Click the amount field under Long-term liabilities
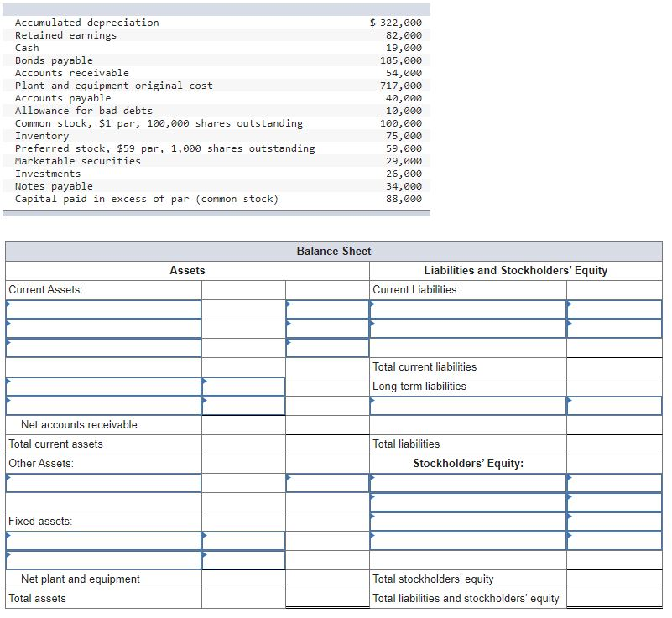 click(x=614, y=406)
